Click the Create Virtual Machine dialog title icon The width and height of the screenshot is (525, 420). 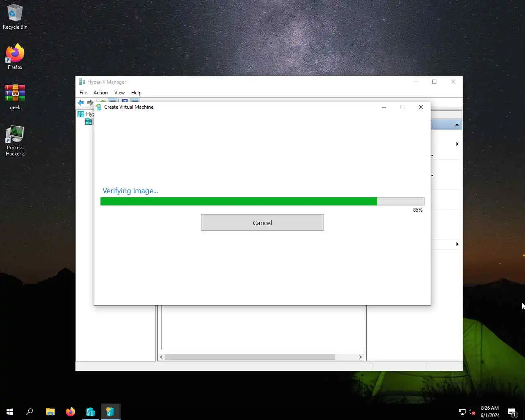coord(98,107)
